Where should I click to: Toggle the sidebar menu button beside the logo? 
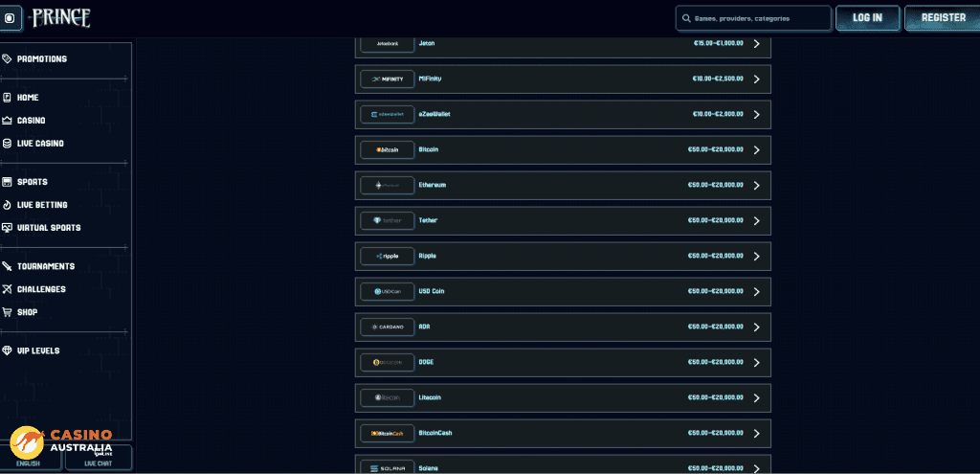[x=10, y=18]
